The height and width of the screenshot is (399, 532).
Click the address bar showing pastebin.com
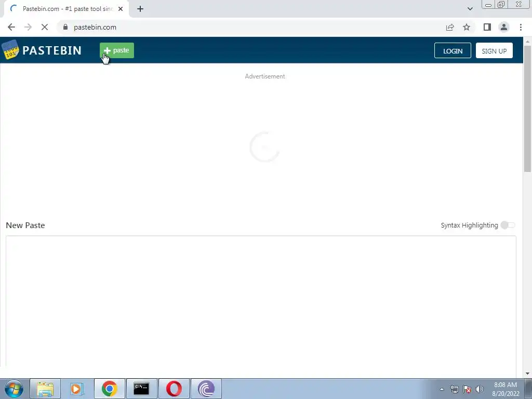pyautogui.click(x=251, y=27)
